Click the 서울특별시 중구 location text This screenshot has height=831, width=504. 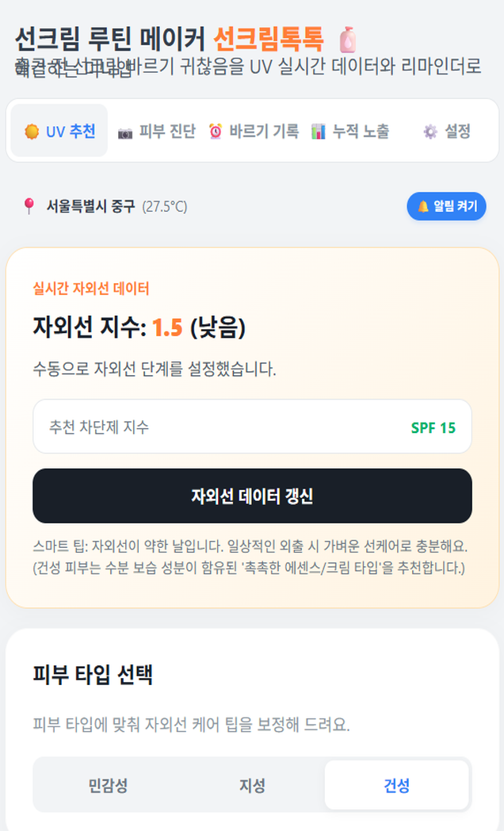(91, 206)
